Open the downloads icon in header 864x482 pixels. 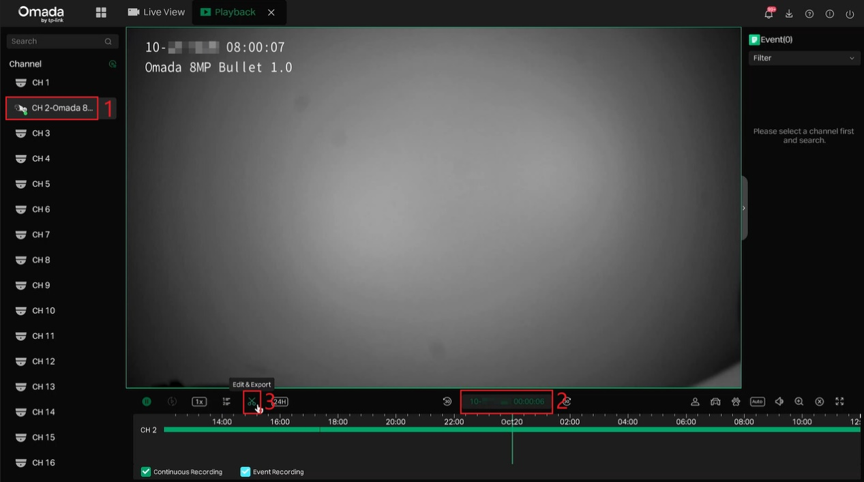[789, 14]
